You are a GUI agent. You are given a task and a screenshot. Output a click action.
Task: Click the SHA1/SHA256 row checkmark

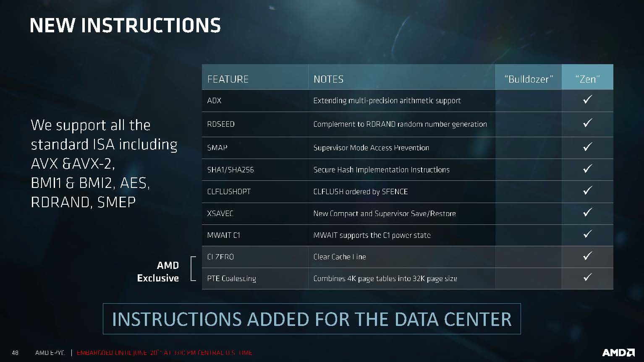(588, 169)
